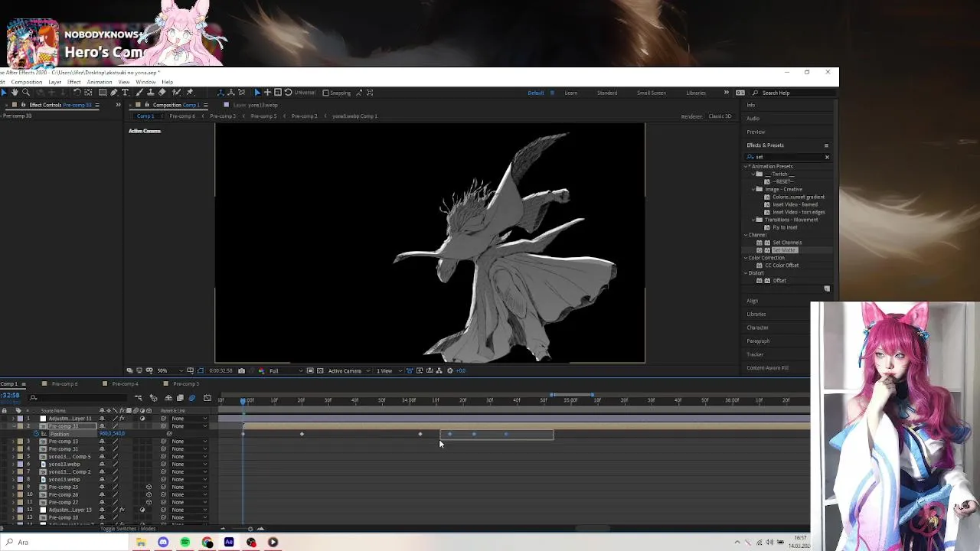The image size is (980, 551).
Task: Switch to the Standard workspace
Action: tap(607, 93)
